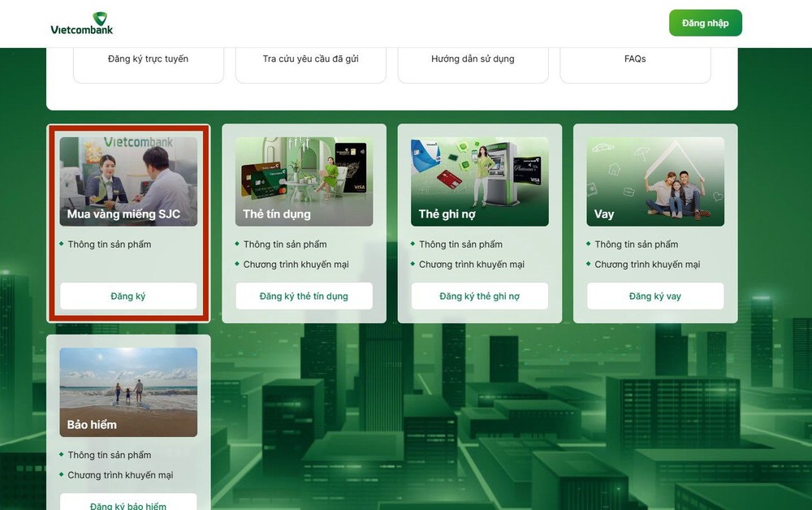This screenshot has height=510, width=812.
Task: Click the Đăng ký thẻ tín dụng button
Action: pyautogui.click(x=304, y=296)
